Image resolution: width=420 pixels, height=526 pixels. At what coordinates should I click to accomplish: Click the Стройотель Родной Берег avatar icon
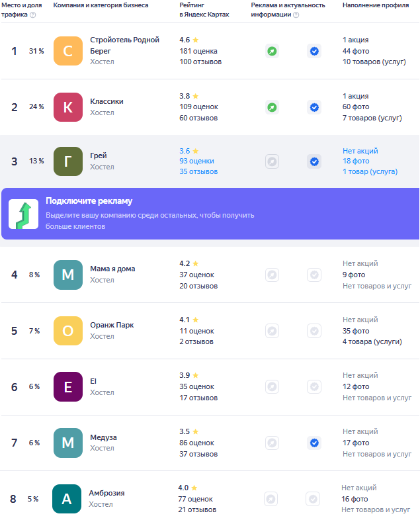tap(68, 51)
